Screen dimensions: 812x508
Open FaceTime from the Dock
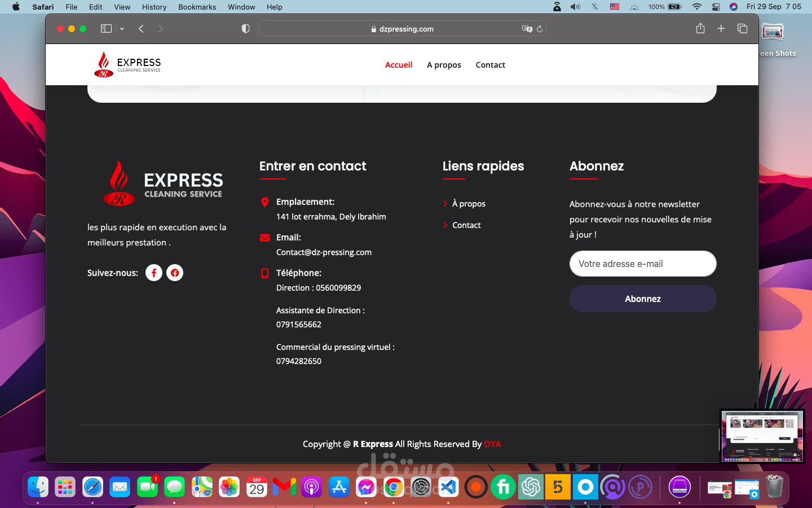(148, 487)
